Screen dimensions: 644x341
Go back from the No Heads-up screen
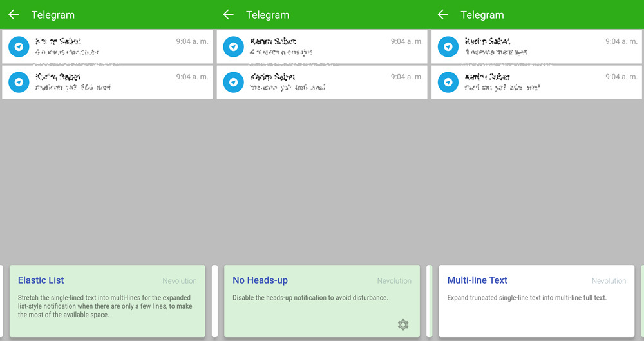tap(228, 15)
